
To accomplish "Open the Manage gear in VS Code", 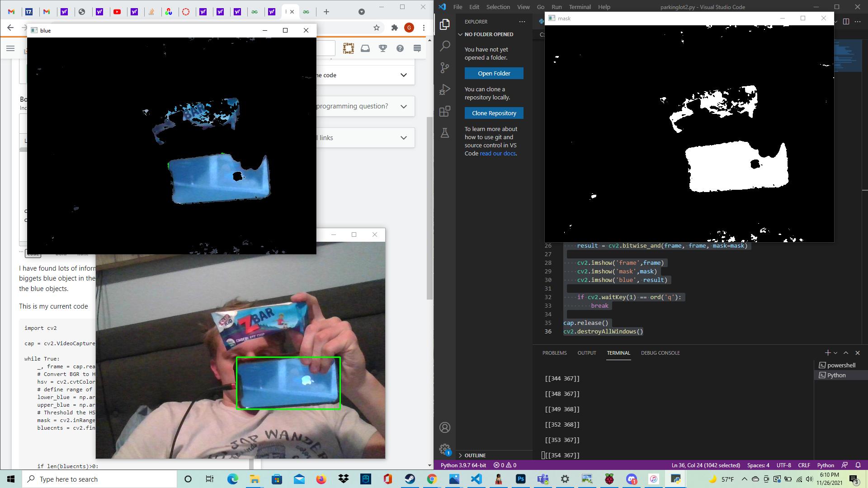I will pyautogui.click(x=445, y=449).
